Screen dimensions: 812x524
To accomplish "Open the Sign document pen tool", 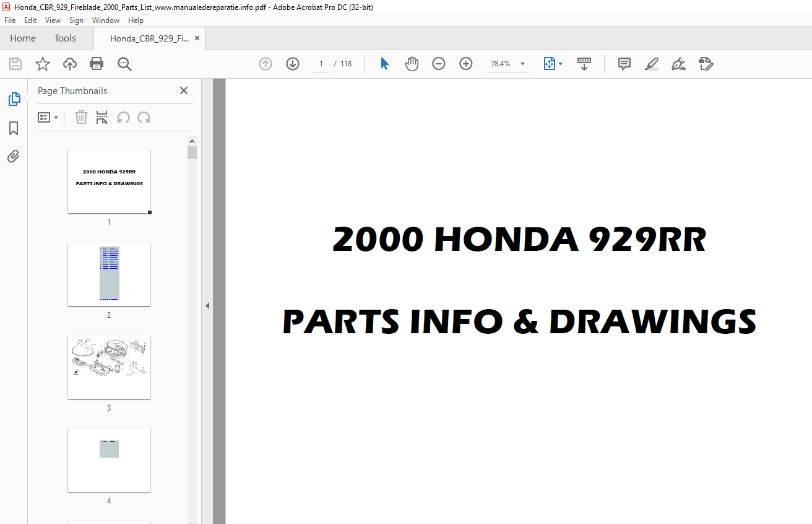I will [679, 64].
